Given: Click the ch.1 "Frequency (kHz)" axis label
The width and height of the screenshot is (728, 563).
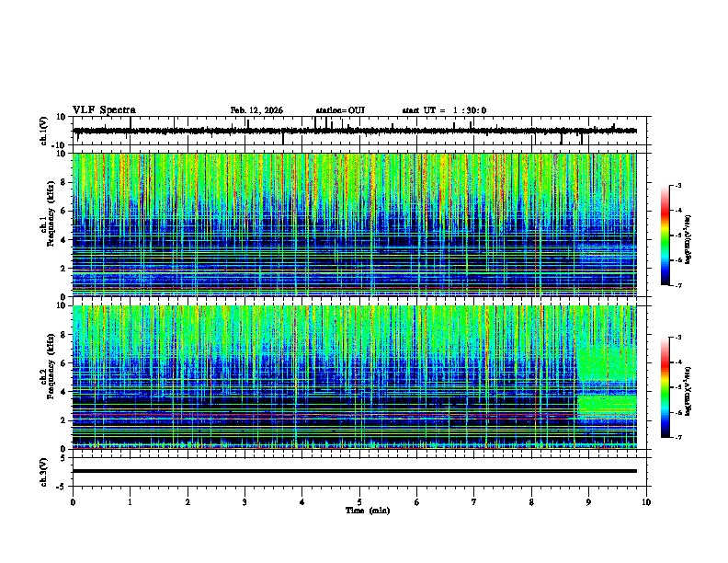Looking at the screenshot, I should [x=51, y=213].
